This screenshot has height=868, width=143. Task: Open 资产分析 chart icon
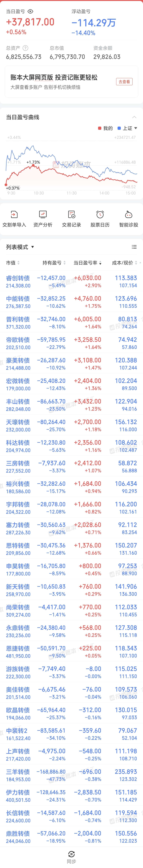click(43, 214)
